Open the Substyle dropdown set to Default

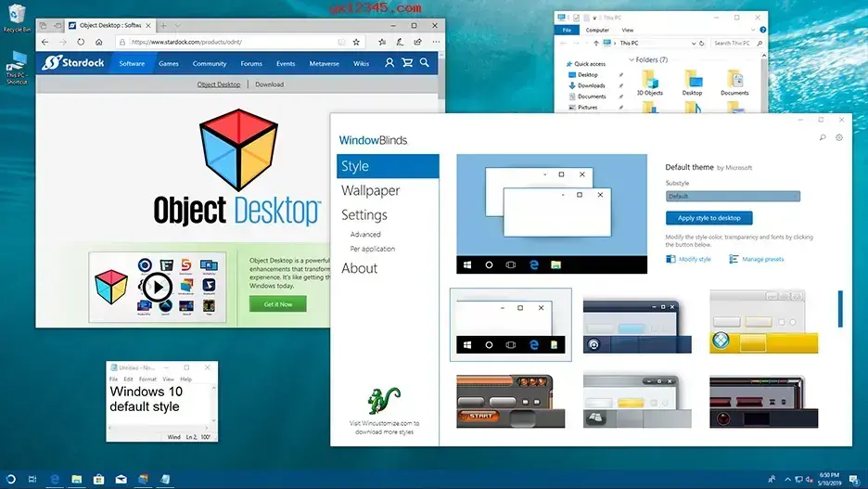[x=733, y=196]
